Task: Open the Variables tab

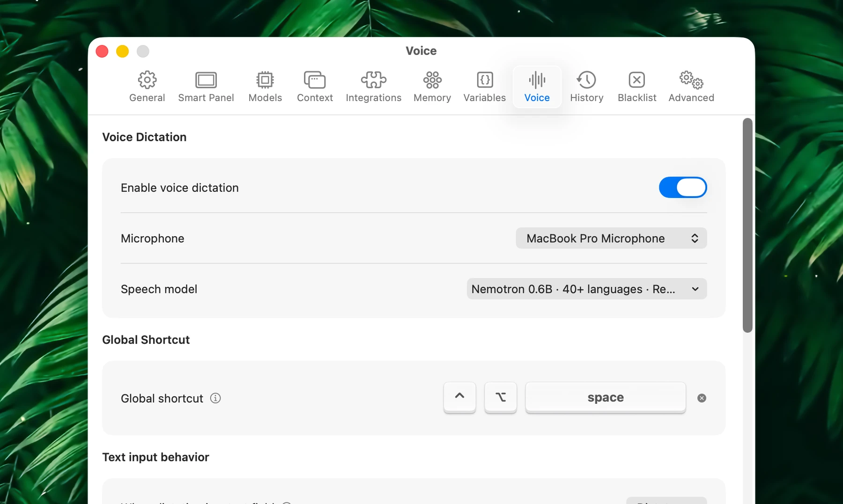Action: 485,87
